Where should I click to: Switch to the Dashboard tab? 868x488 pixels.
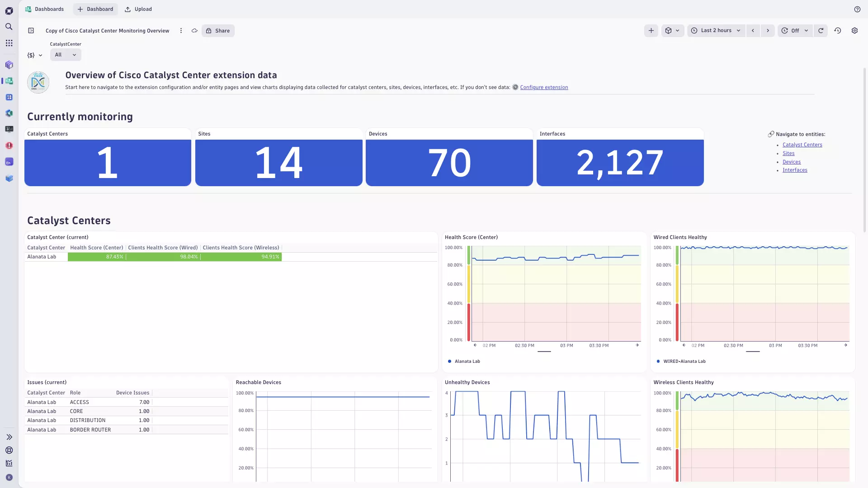(95, 9)
